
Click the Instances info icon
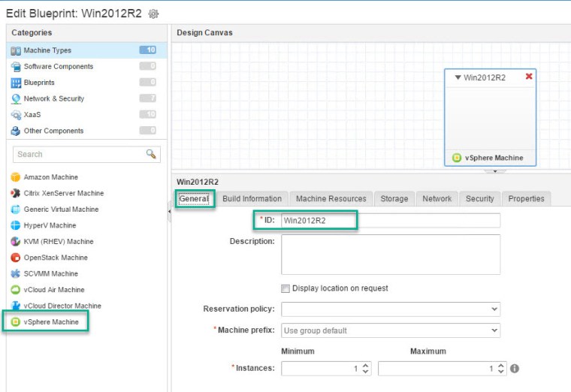(515, 369)
